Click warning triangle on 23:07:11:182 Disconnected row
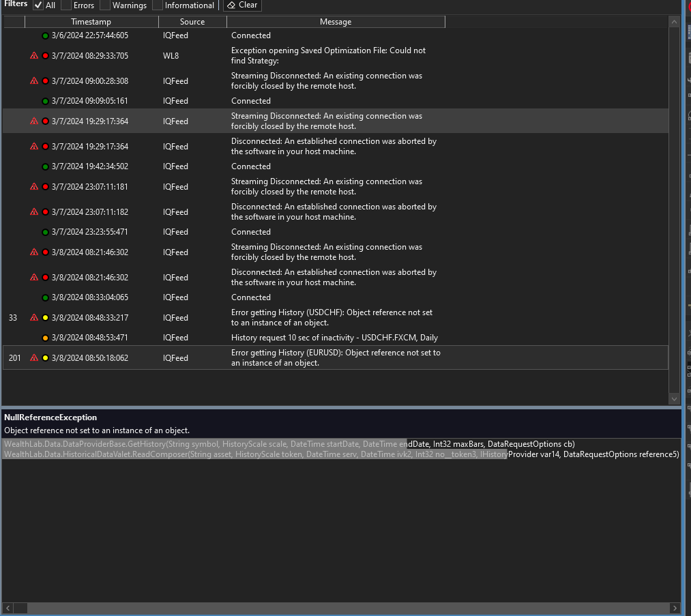 [34, 212]
